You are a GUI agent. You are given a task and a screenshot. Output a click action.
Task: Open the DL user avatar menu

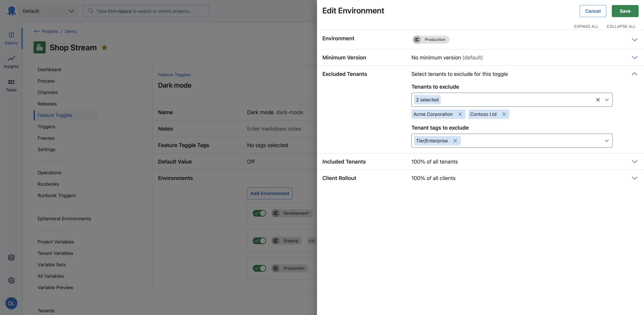point(11,303)
